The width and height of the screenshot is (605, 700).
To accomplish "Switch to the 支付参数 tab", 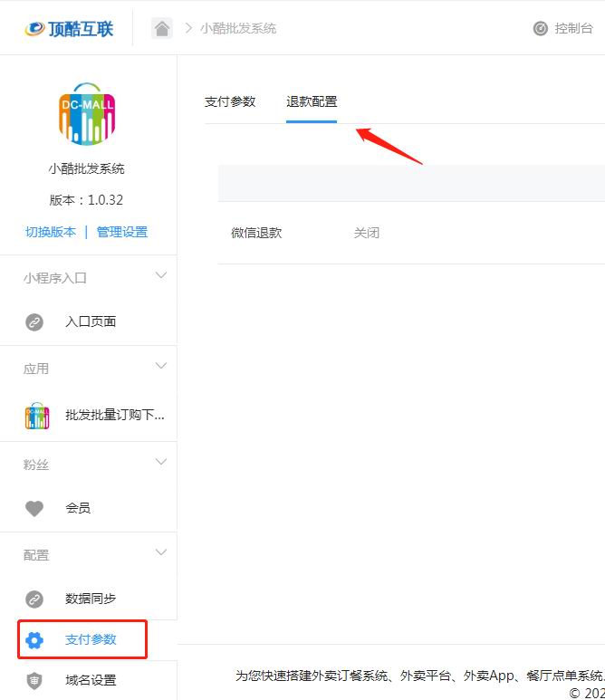I will pyautogui.click(x=230, y=101).
